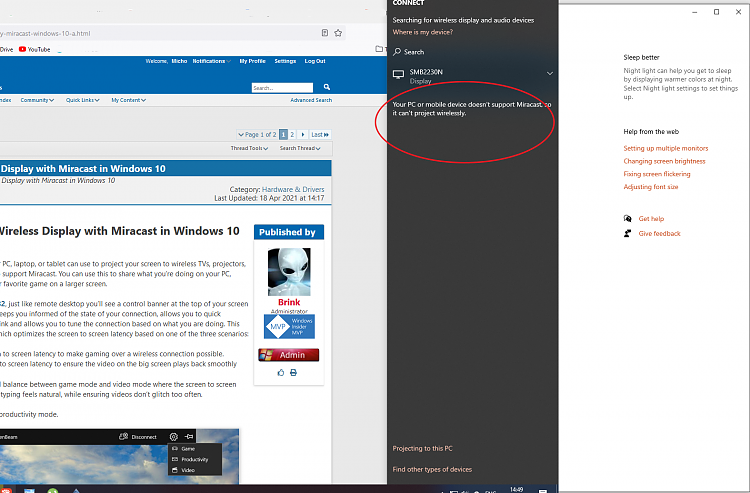750x493 pixels.
Task: Open the notification center icon in taskbar
Action: pyautogui.click(x=542, y=490)
